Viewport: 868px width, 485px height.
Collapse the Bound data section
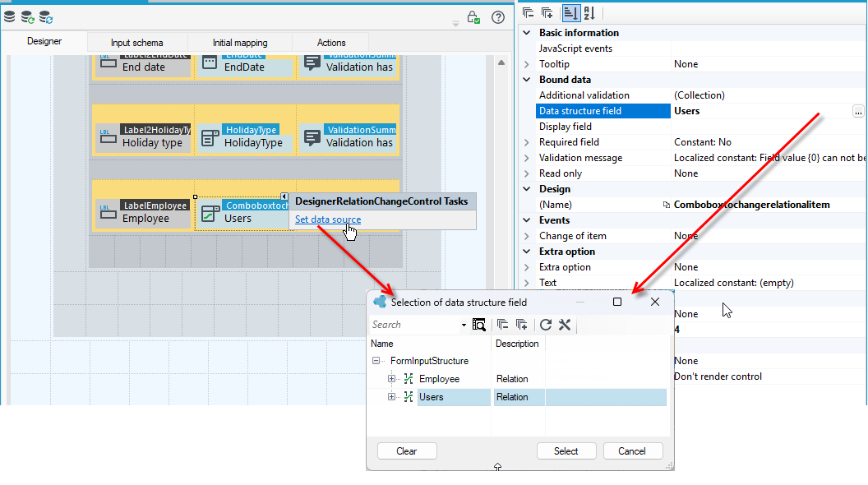pos(527,80)
